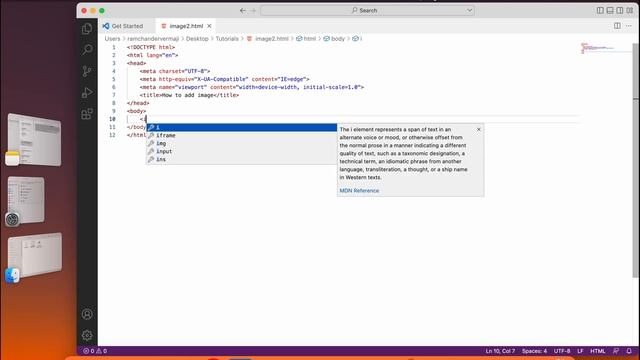Open notifications bell in status bar
This screenshot has height=360, width=640.
(x=629, y=351)
